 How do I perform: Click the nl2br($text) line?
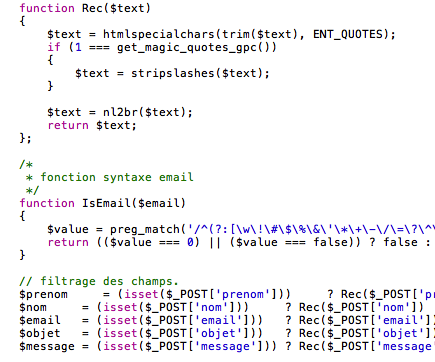click(x=120, y=112)
